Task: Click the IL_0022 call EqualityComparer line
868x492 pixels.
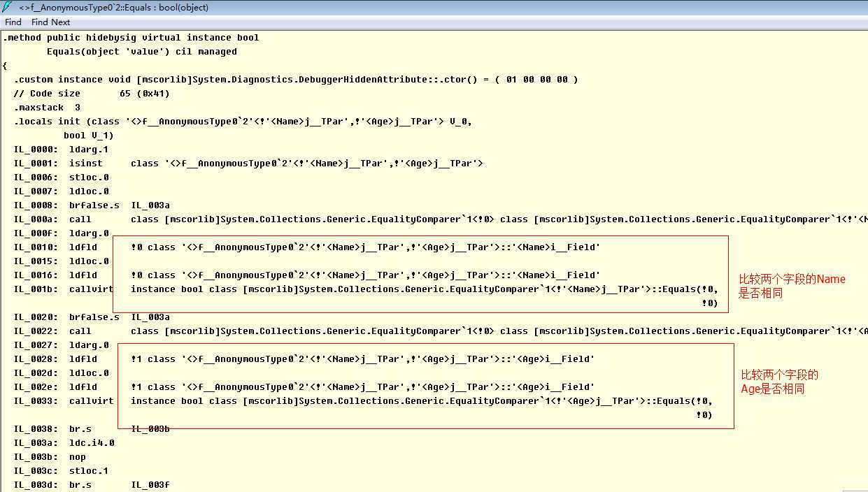Action: [x=441, y=331]
